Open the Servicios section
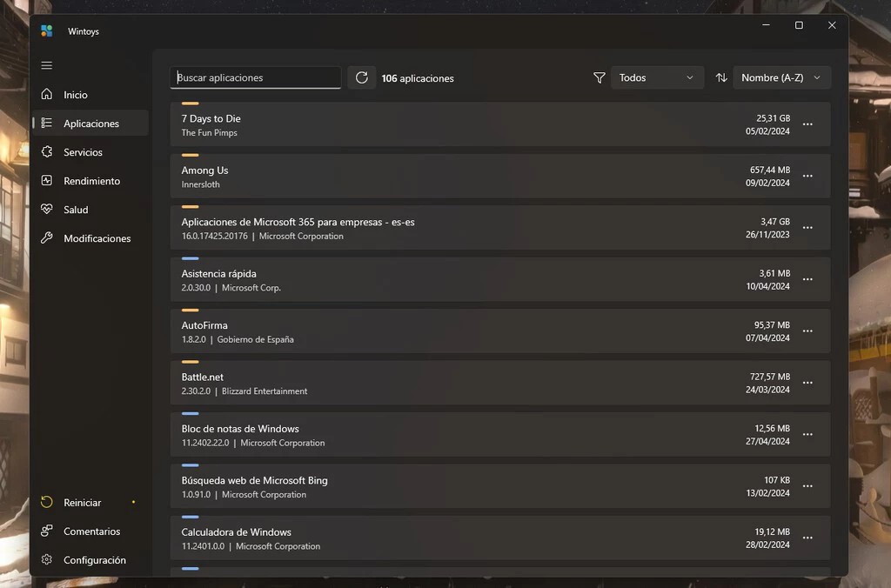The width and height of the screenshot is (891, 588). (x=90, y=151)
